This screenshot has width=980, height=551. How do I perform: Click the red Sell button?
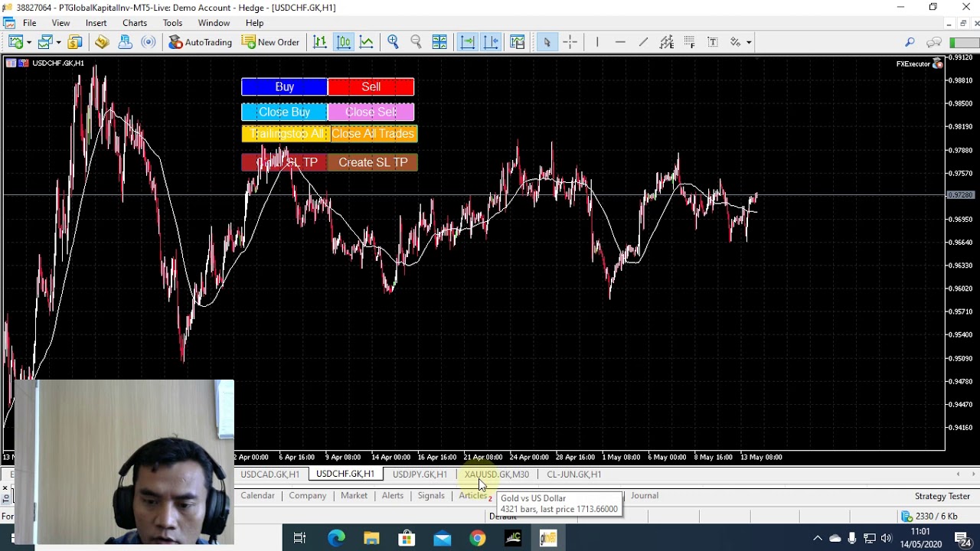point(371,87)
